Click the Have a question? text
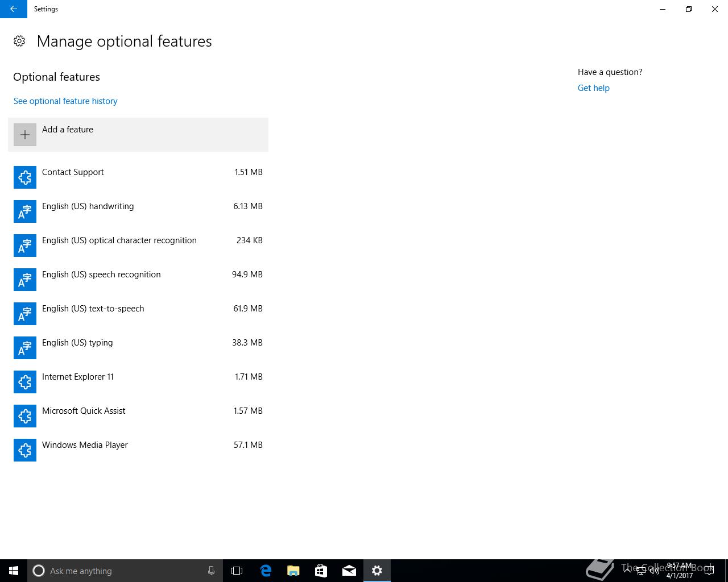The width and height of the screenshot is (728, 582). pos(610,72)
